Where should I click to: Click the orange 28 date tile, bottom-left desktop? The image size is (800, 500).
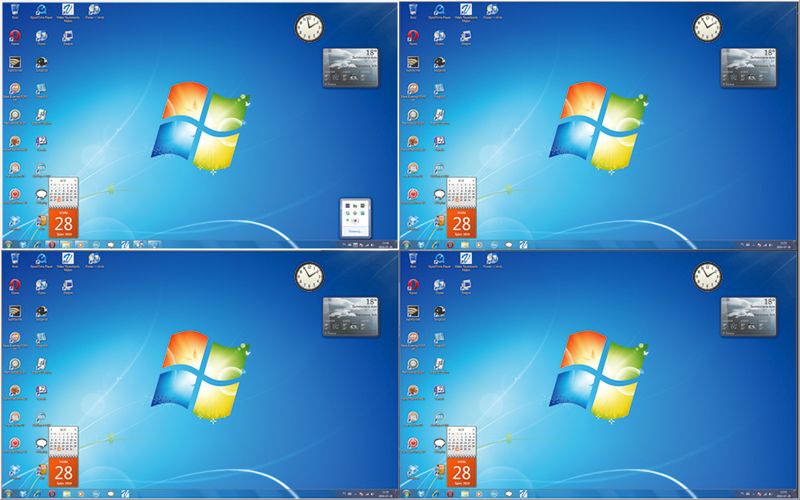pos(63,472)
